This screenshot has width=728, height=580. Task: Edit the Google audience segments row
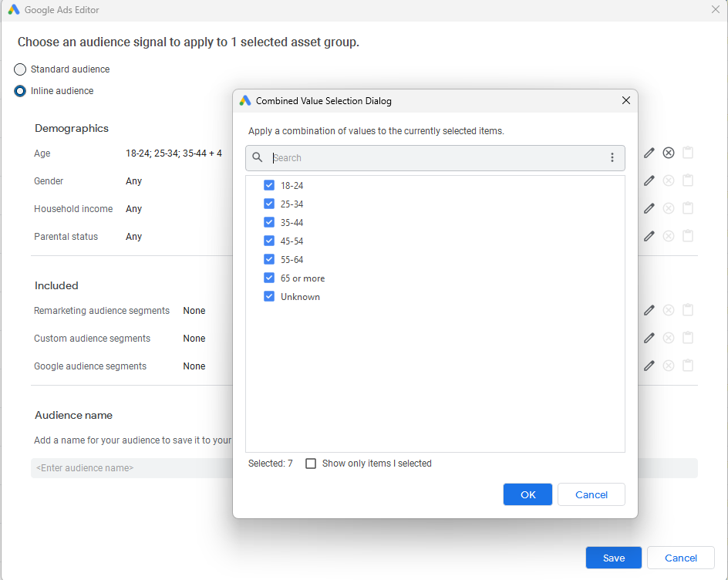coord(649,366)
